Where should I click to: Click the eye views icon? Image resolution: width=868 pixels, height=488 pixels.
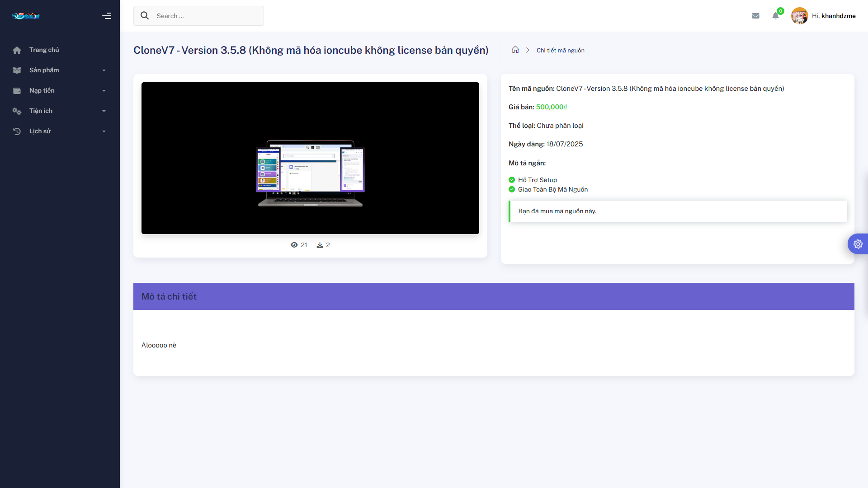pyautogui.click(x=294, y=245)
